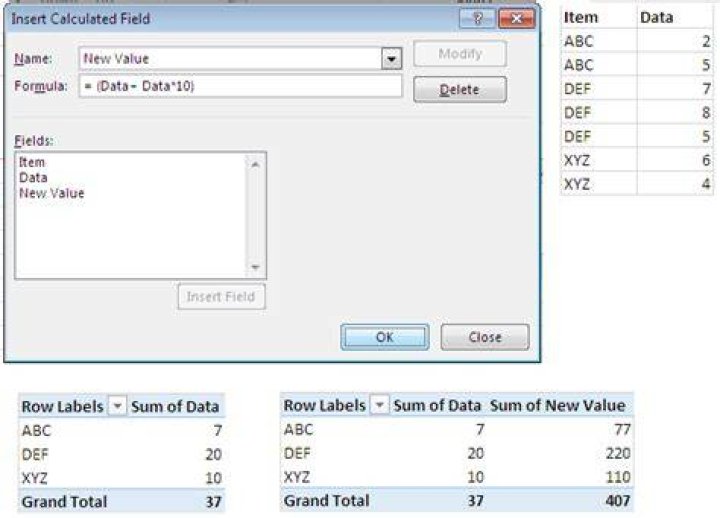Select source data cell with value 4
The image size is (720, 518).
pyautogui.click(x=675, y=184)
